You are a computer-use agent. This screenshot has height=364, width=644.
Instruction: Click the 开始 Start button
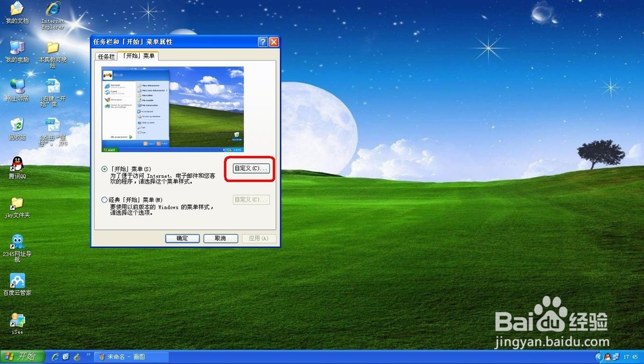(x=22, y=356)
